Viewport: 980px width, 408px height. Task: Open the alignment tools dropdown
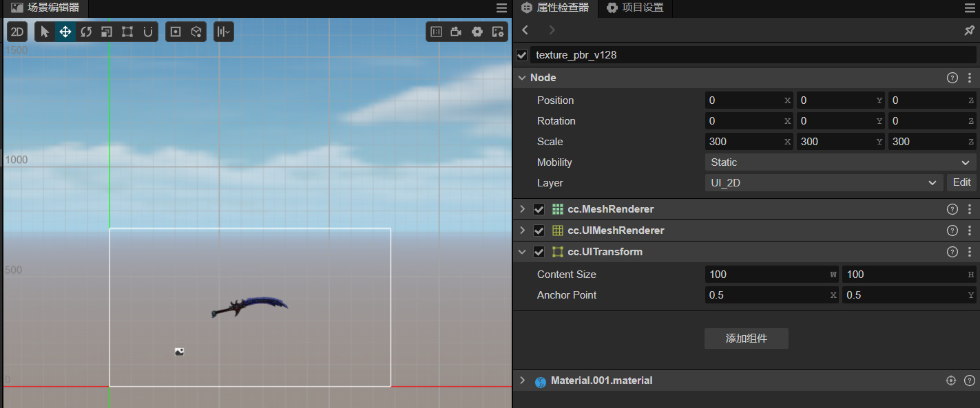click(x=224, y=32)
